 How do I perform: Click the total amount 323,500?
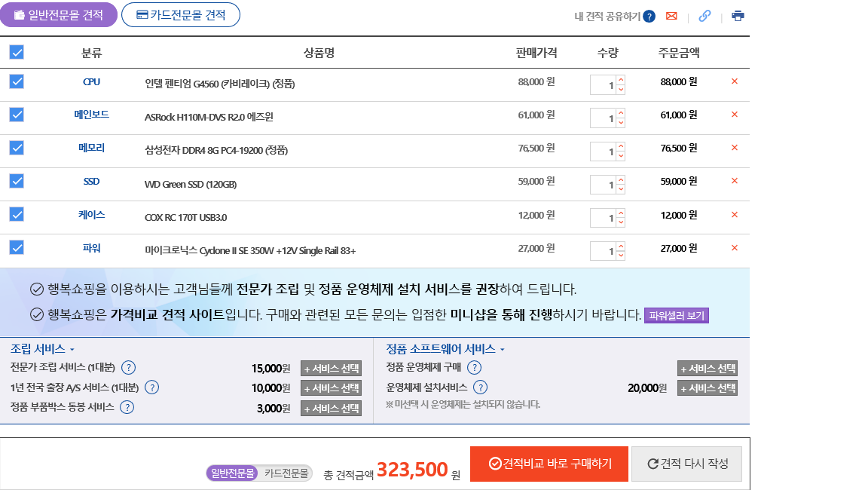tap(412, 470)
